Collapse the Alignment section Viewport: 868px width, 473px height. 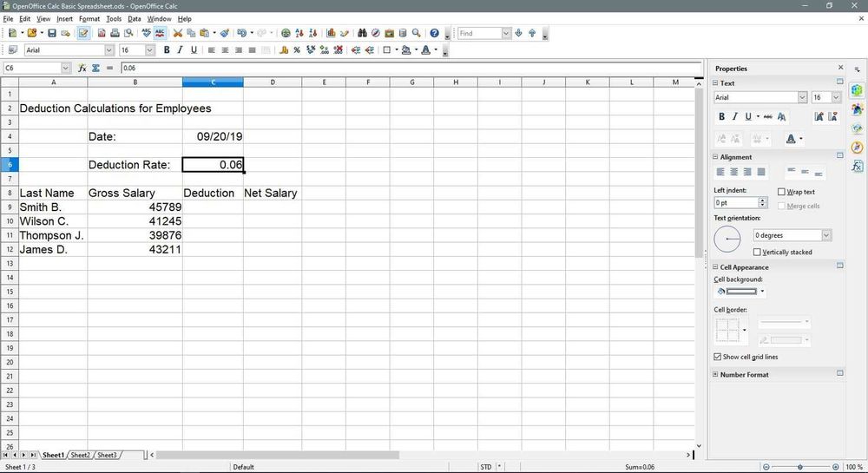click(715, 157)
